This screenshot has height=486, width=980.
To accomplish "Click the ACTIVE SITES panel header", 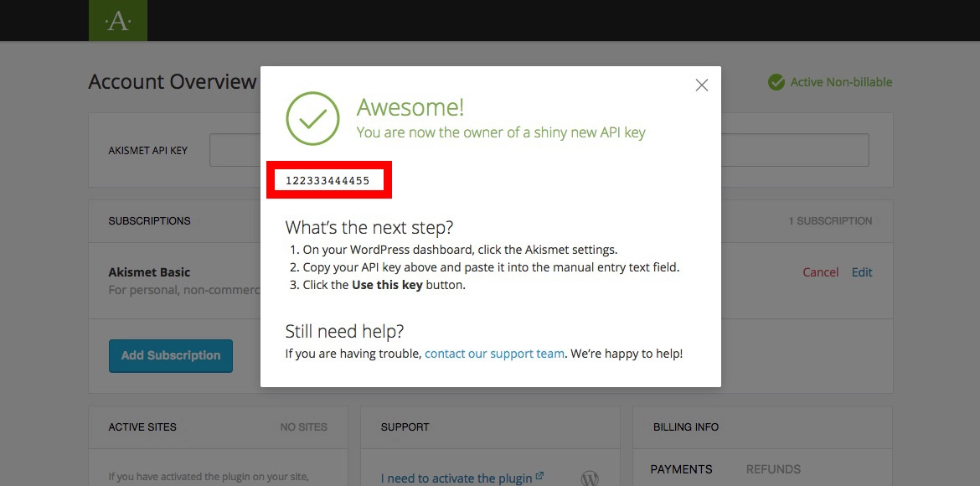I will (142, 427).
